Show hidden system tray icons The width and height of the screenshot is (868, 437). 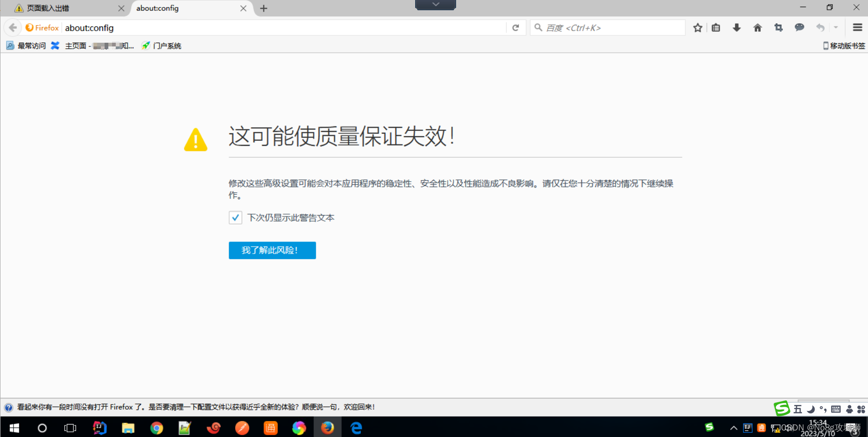point(733,428)
